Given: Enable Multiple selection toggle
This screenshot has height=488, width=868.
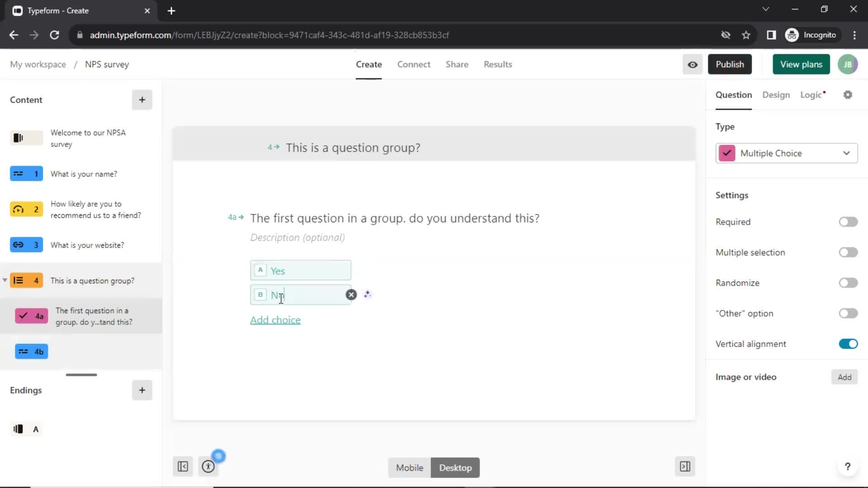Looking at the screenshot, I should (x=848, y=252).
